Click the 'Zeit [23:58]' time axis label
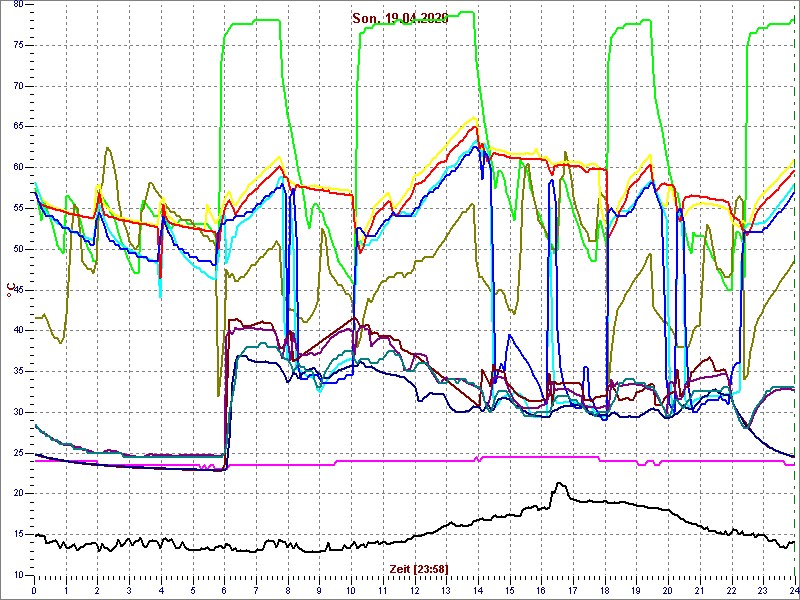Viewport: 800px width, 600px height. (x=418, y=568)
